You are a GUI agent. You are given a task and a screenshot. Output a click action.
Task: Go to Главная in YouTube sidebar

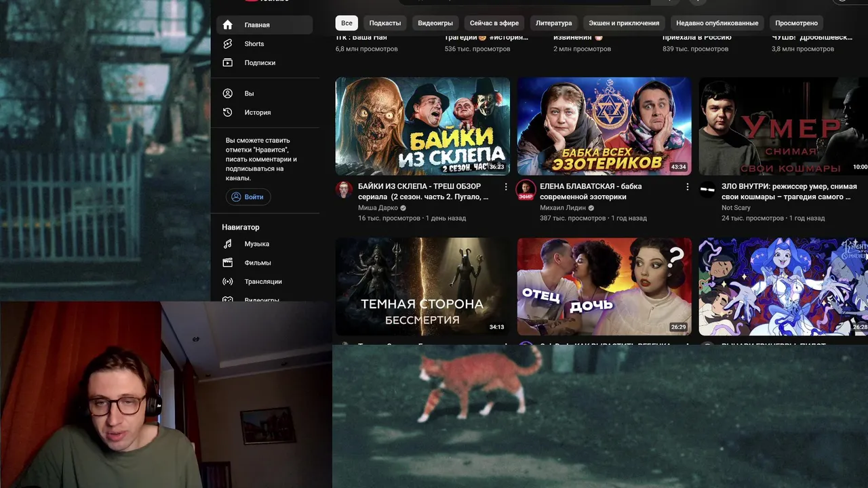264,25
